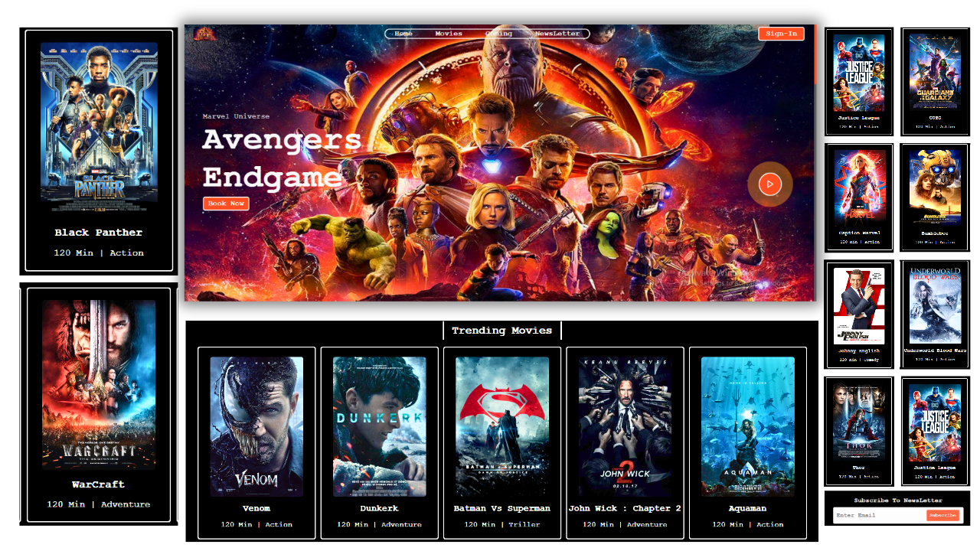The image size is (980, 551).
Task: Open the Venom movie poster
Action: pyautogui.click(x=256, y=426)
